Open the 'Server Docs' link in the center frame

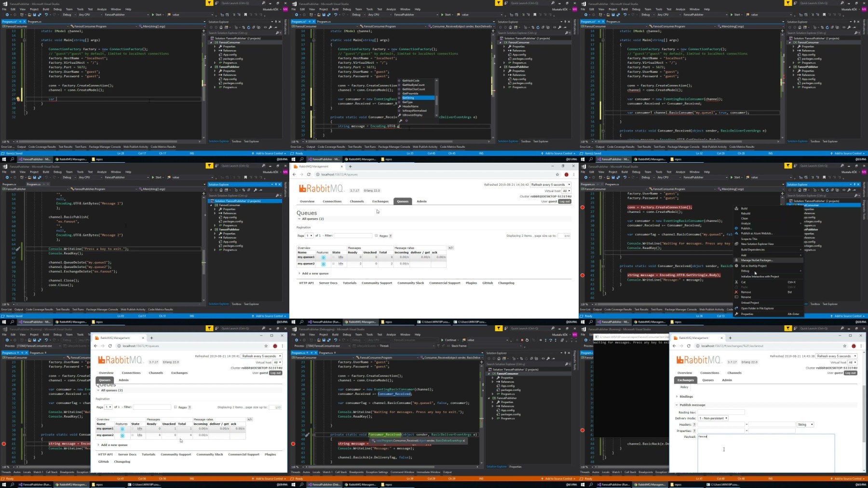(x=328, y=283)
